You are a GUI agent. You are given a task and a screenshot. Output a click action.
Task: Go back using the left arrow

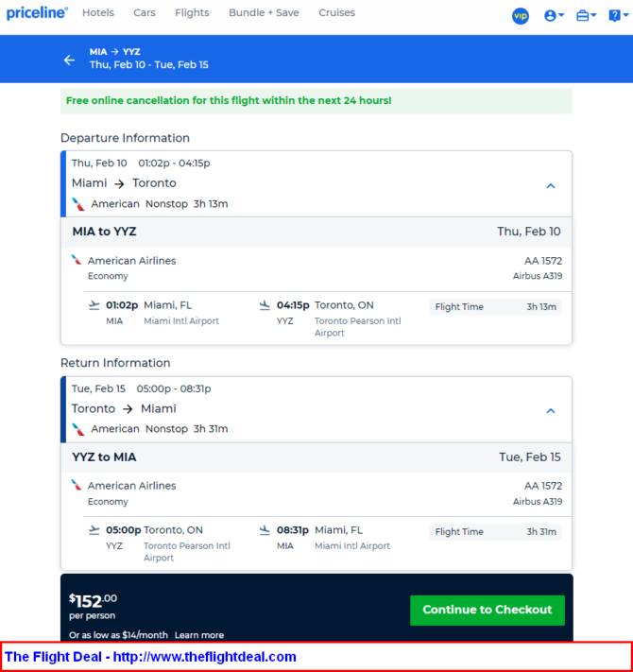[x=69, y=60]
